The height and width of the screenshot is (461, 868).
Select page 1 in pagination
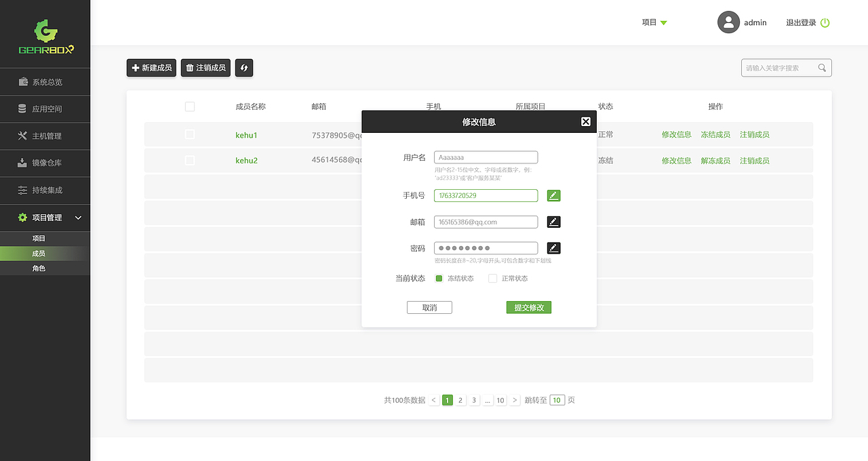tap(448, 401)
